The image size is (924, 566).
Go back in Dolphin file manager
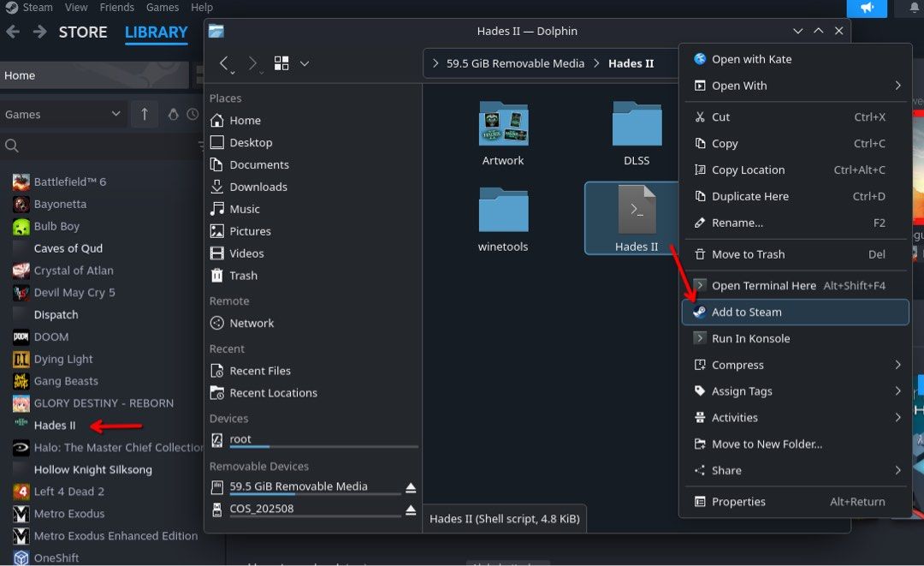pyautogui.click(x=223, y=63)
